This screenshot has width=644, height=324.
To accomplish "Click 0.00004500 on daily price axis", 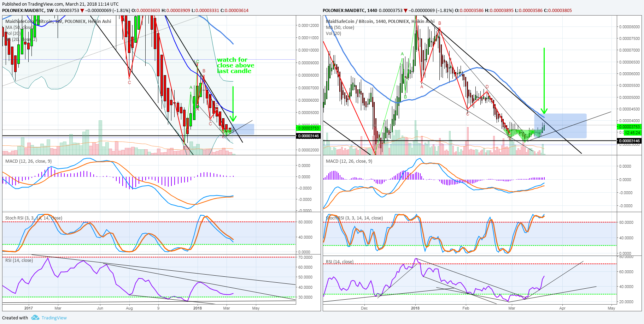I will [630, 109].
